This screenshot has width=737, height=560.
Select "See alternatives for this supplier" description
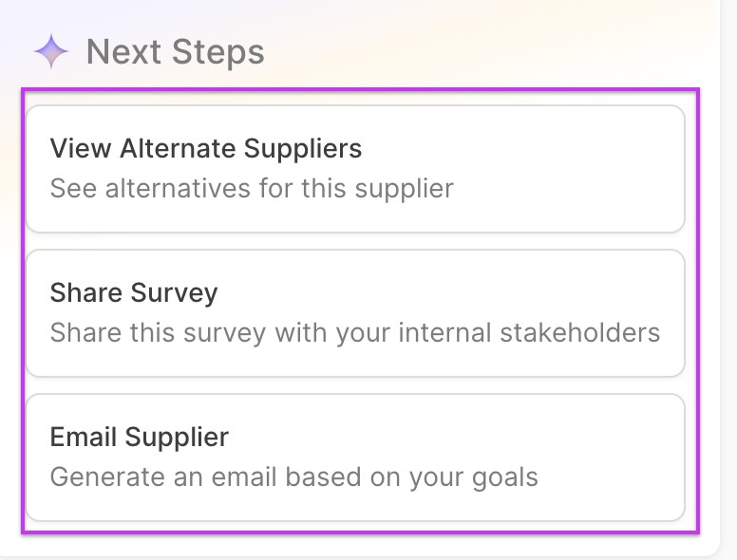pyautogui.click(x=252, y=188)
